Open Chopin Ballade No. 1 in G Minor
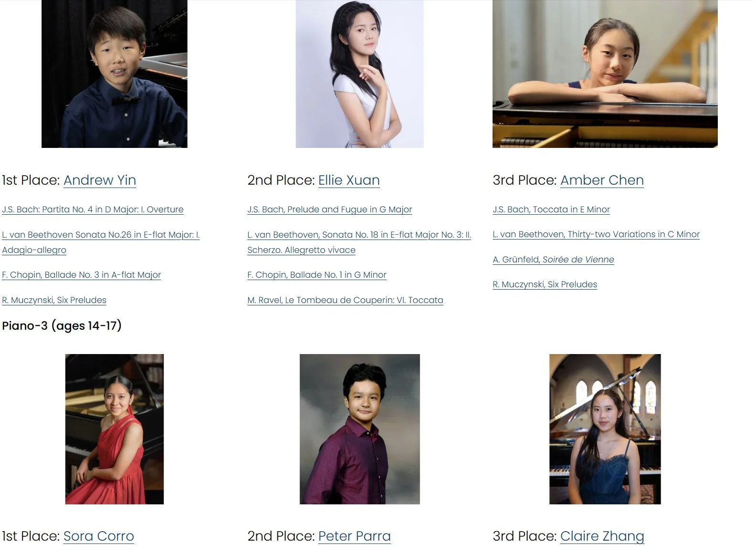Viewport: 756px width, 554px height. click(317, 275)
